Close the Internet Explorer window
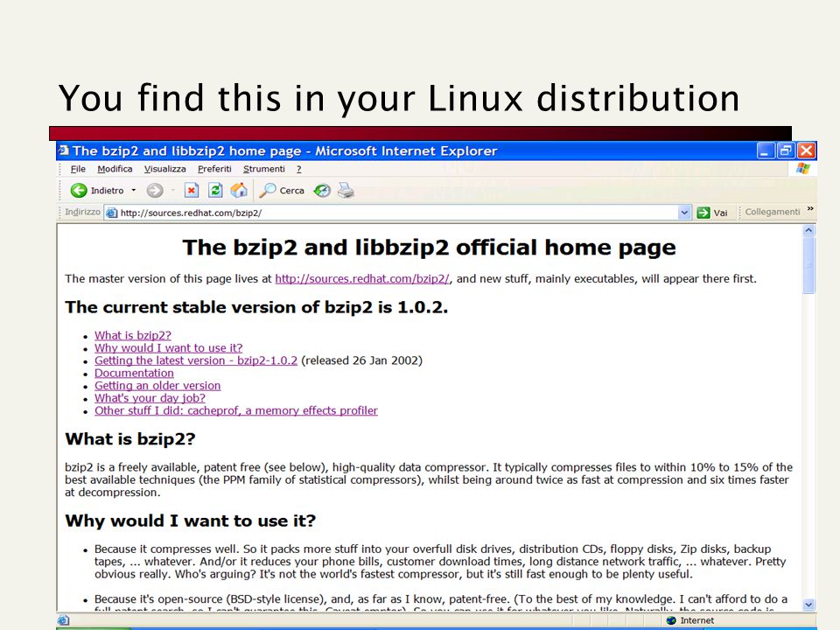Image resolution: width=840 pixels, height=630 pixels. click(806, 150)
